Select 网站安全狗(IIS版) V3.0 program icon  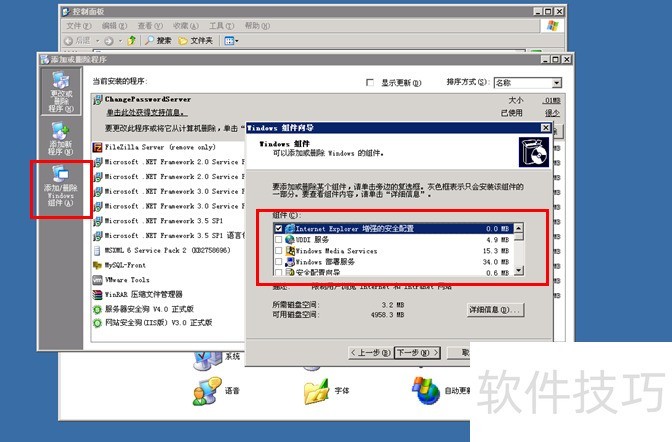click(x=97, y=323)
